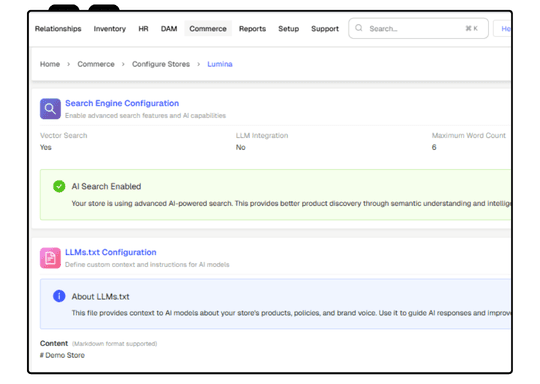
Task: Open the HR menu
Action: pos(143,29)
